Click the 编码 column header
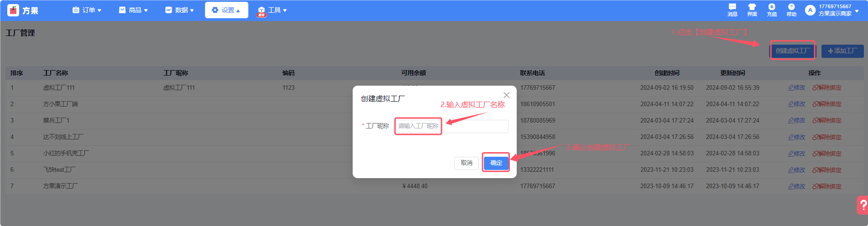868x226 pixels. [288, 73]
